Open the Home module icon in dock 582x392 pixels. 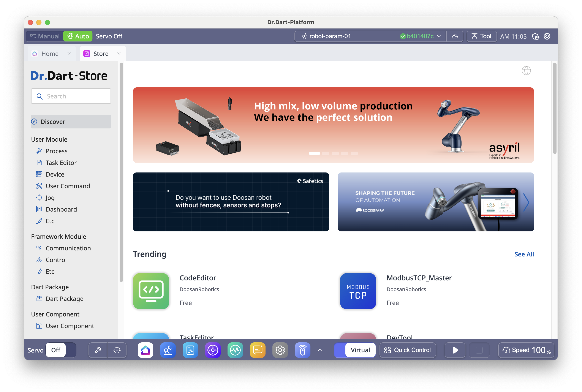145,350
